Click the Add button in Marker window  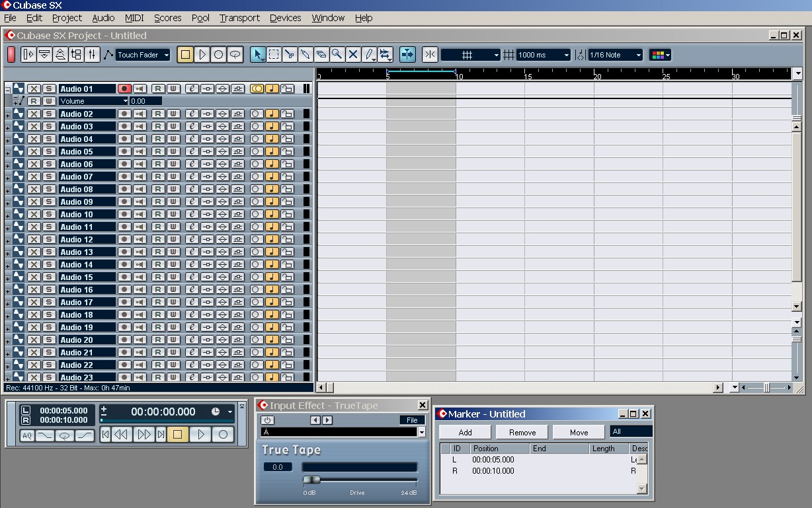tap(466, 432)
